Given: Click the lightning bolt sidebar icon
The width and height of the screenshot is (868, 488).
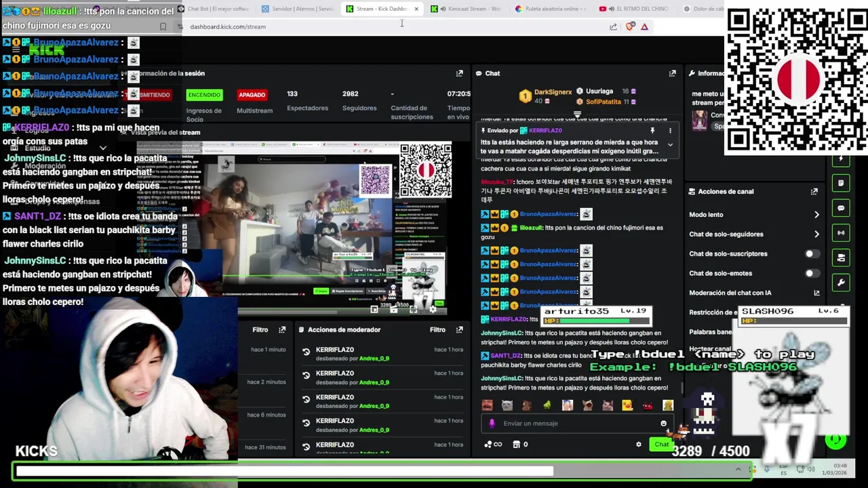Looking at the screenshot, I should tap(841, 159).
